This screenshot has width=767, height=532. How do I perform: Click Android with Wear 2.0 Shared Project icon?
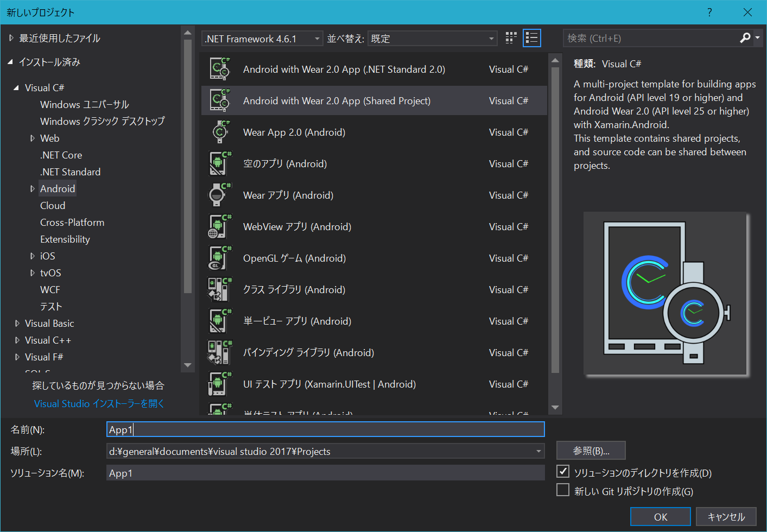[x=220, y=100]
